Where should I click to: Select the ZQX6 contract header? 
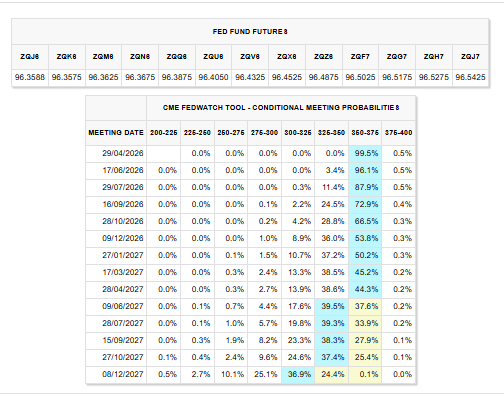[287, 57]
